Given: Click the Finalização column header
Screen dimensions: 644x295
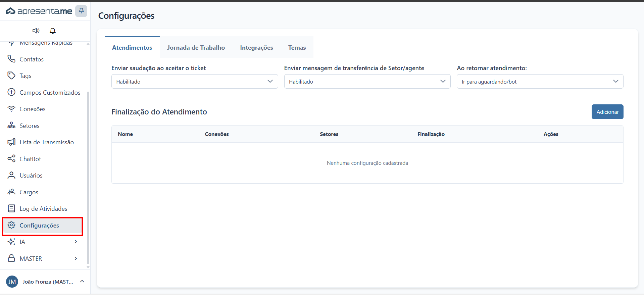Looking at the screenshot, I should pos(431,134).
